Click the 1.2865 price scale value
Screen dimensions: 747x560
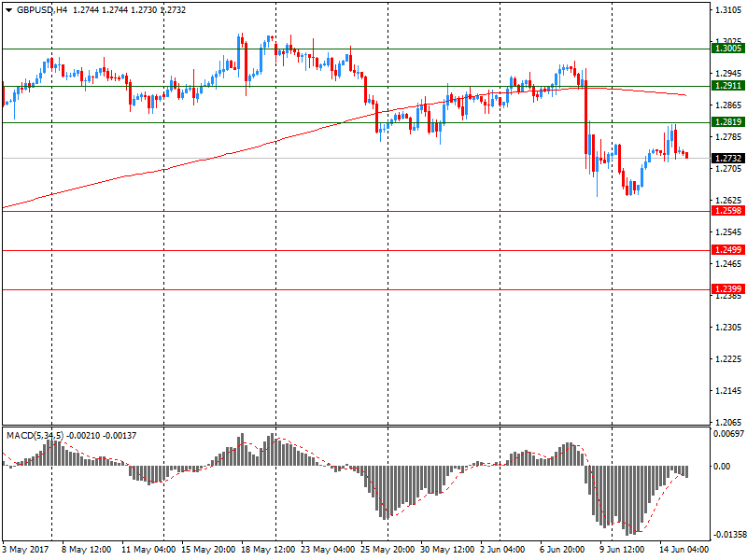728,105
